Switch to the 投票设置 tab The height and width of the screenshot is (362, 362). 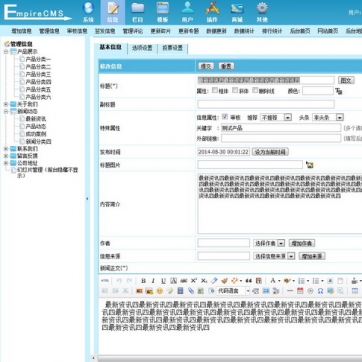172,48
